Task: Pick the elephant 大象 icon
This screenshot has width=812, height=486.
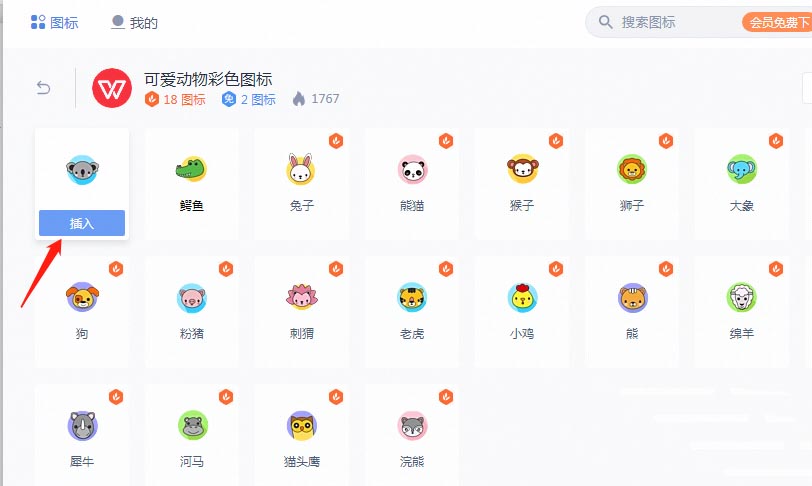Action: [x=742, y=169]
